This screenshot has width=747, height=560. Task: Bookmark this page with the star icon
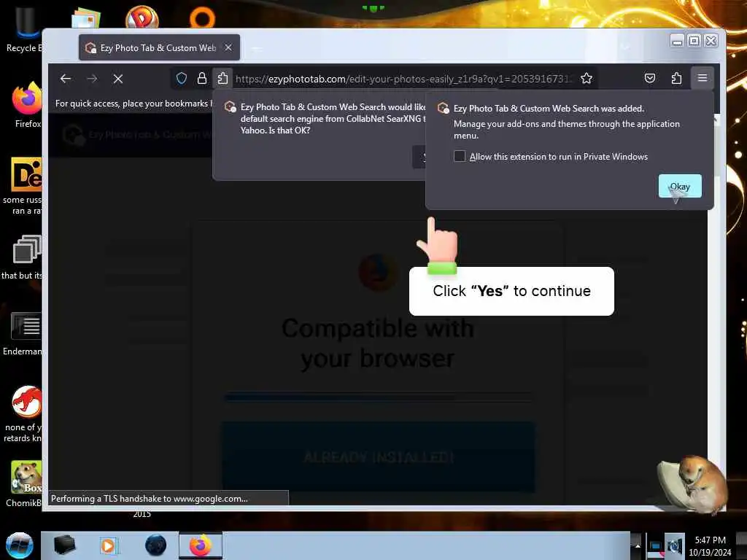click(x=587, y=78)
